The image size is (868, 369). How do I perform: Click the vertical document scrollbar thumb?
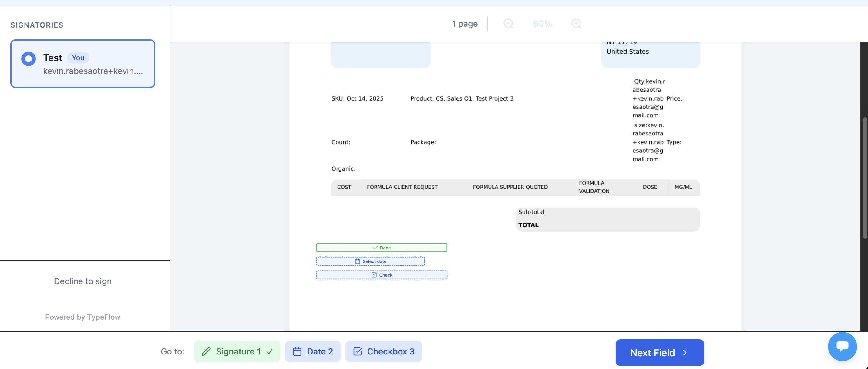tap(864, 178)
